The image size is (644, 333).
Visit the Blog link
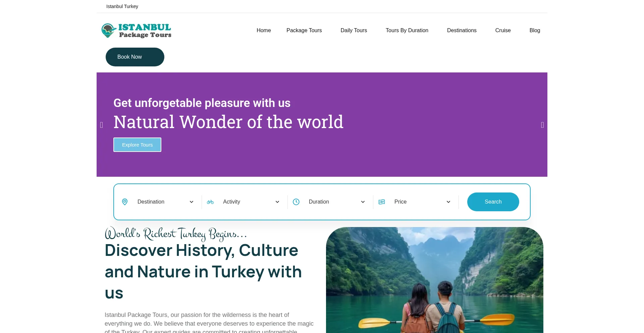coord(535,31)
